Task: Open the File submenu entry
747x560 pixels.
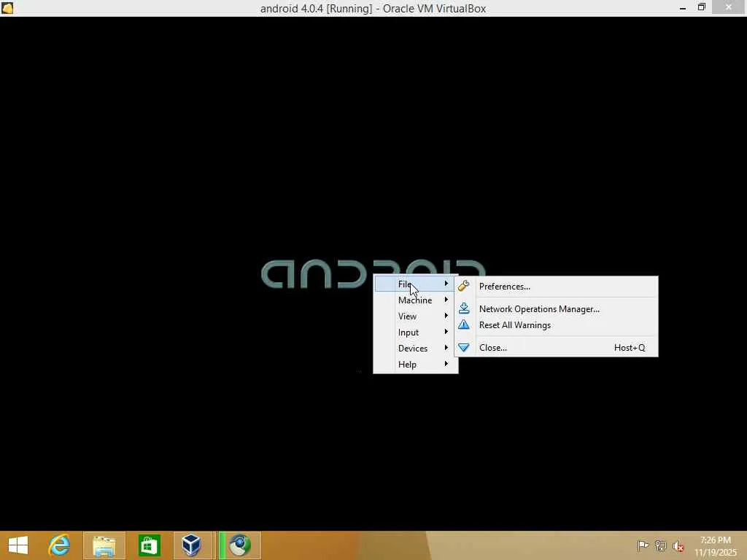Action: [x=415, y=284]
